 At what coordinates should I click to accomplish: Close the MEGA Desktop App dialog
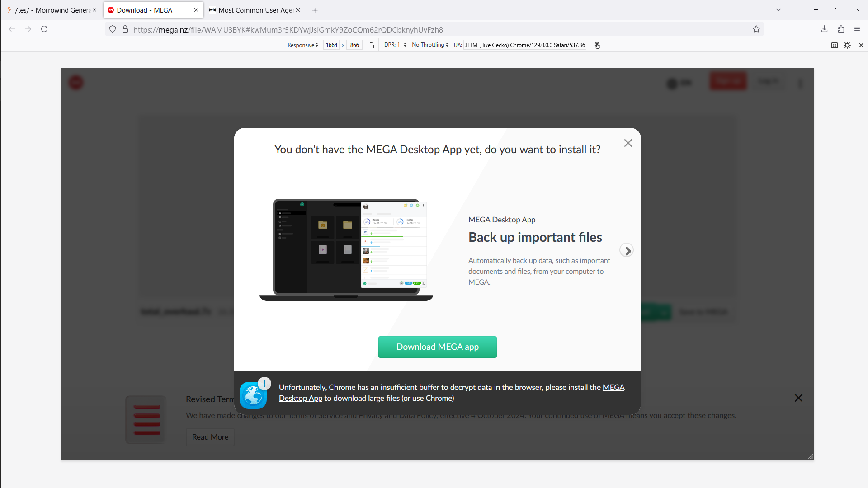click(628, 143)
